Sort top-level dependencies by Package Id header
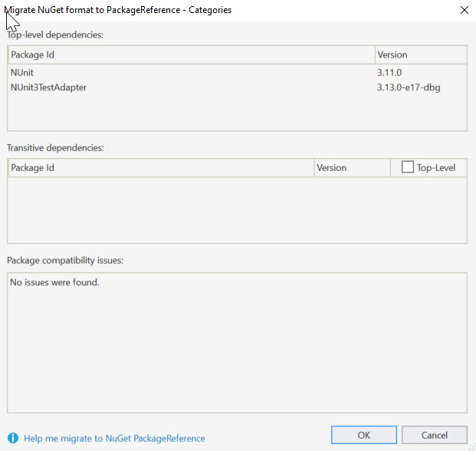The height and width of the screenshot is (451, 476). [190, 55]
